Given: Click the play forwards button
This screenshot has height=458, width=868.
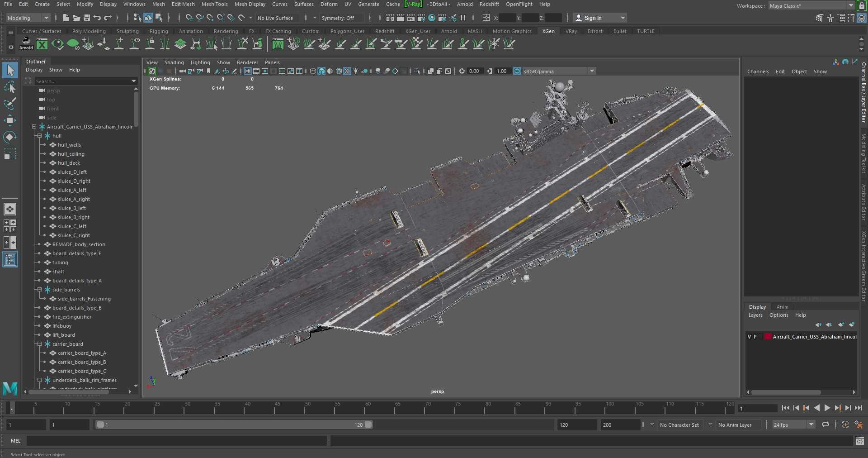Looking at the screenshot, I should [827, 408].
